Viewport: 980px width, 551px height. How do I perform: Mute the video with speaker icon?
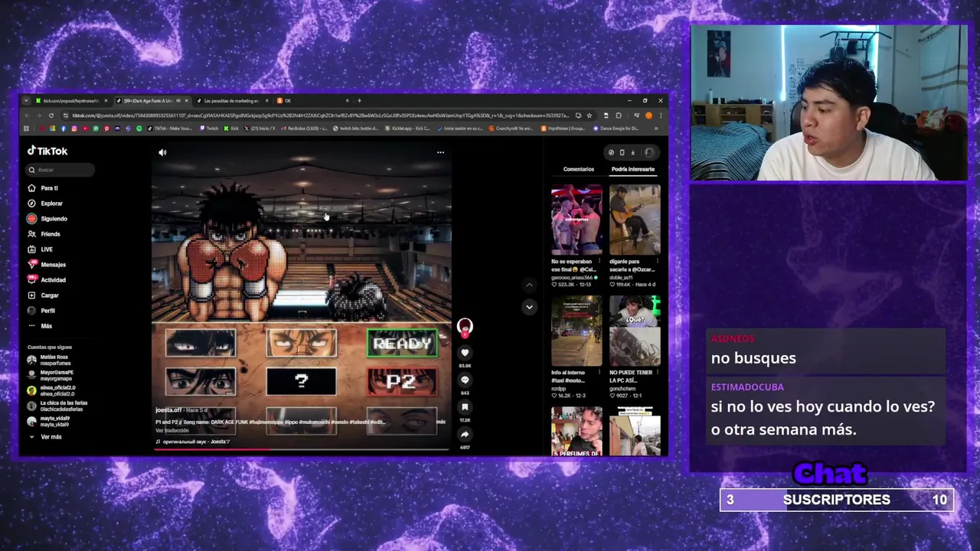point(162,152)
